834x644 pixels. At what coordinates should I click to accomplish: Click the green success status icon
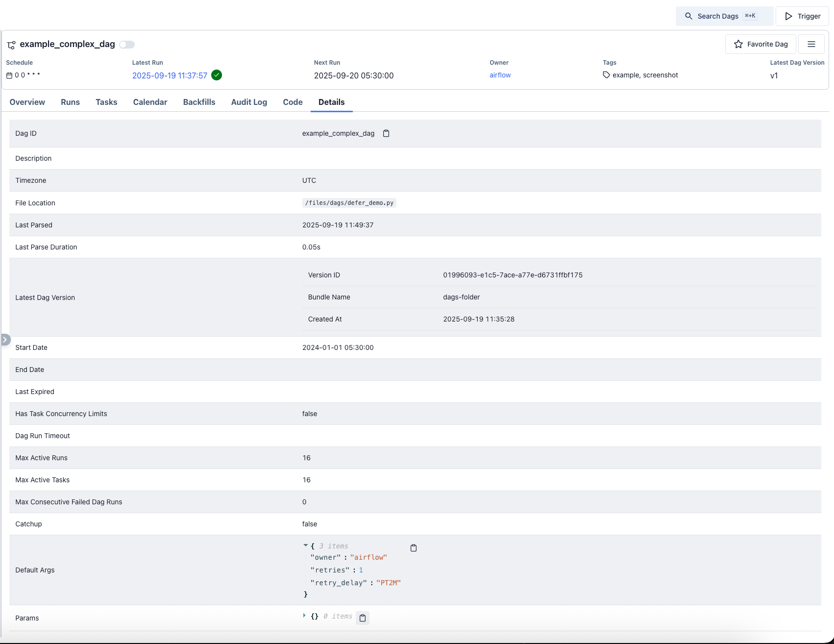[x=217, y=75]
